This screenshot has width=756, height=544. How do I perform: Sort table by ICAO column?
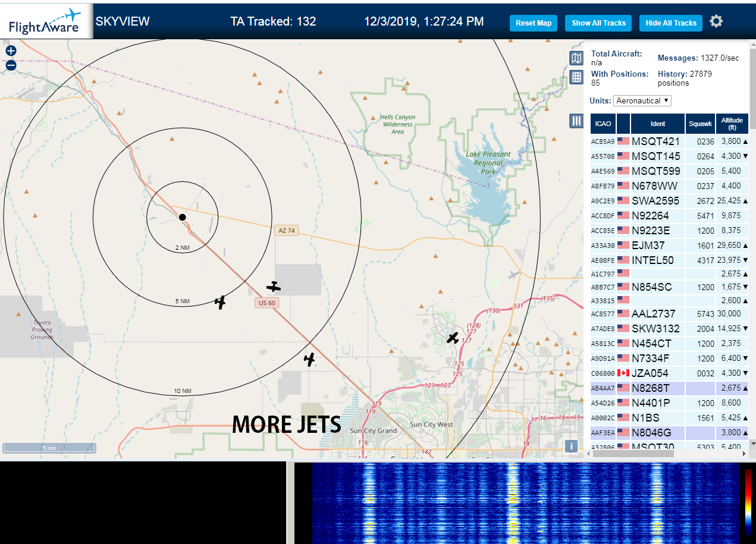603,124
